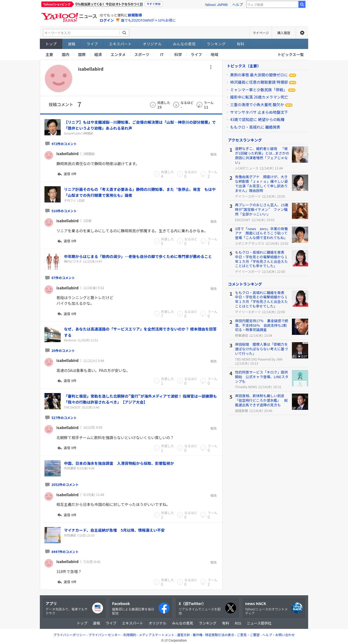This screenshot has width=348, height=644.
Task: Click thumbnail of the マイナカード article
Action: [53, 535]
